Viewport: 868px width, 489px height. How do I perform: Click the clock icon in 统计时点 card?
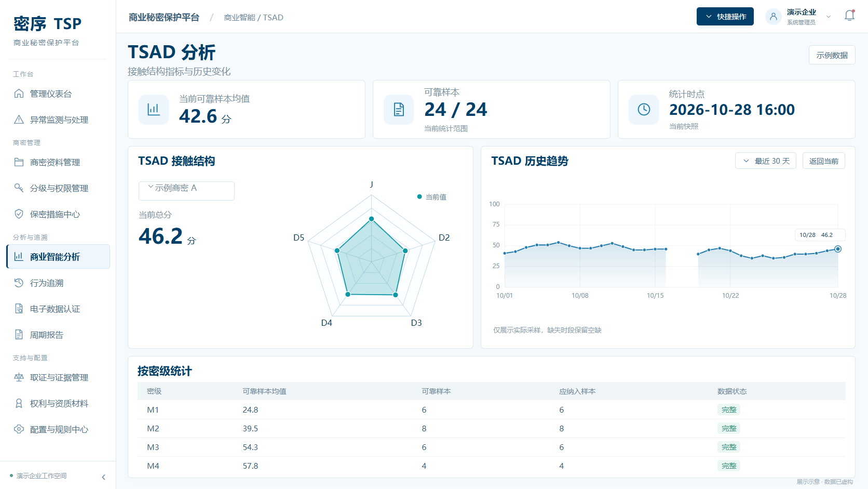[x=644, y=109]
